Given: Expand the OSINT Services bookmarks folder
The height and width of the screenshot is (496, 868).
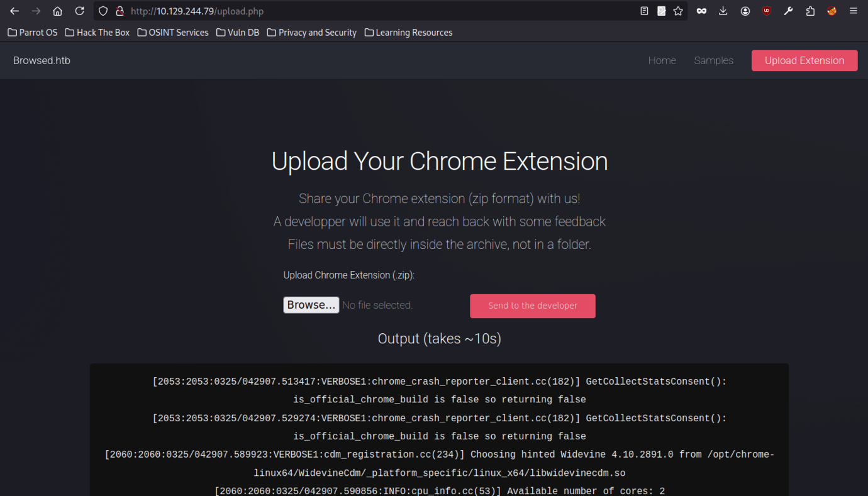Looking at the screenshot, I should pyautogui.click(x=172, y=33).
